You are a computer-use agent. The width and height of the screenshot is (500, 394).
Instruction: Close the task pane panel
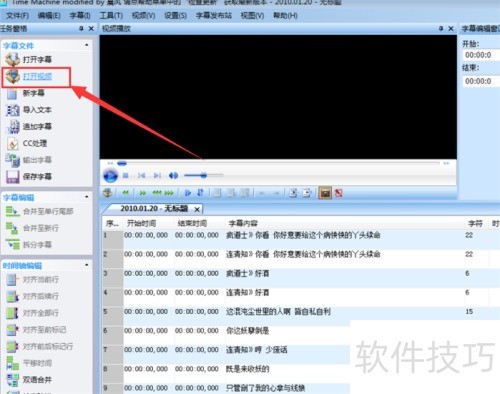[91, 29]
